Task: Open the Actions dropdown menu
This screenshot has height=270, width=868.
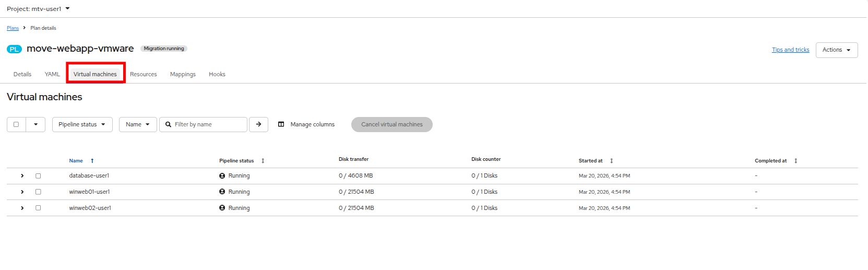Action: click(x=837, y=50)
